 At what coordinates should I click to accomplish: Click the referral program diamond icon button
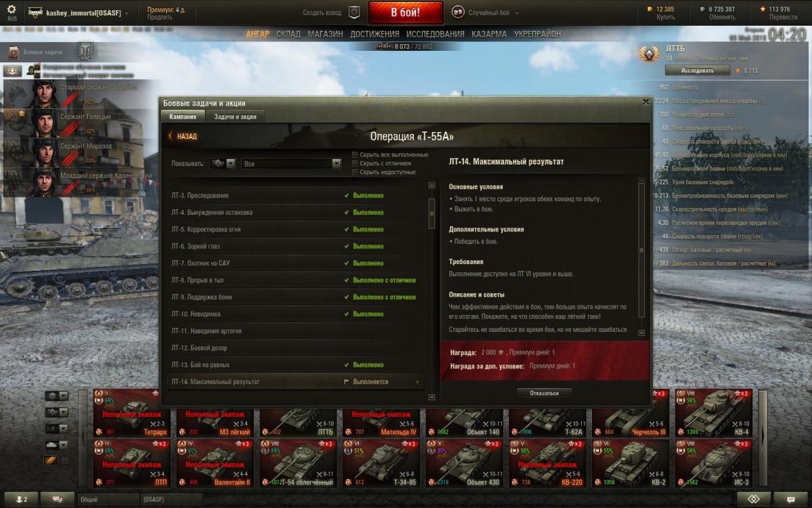coord(753,499)
